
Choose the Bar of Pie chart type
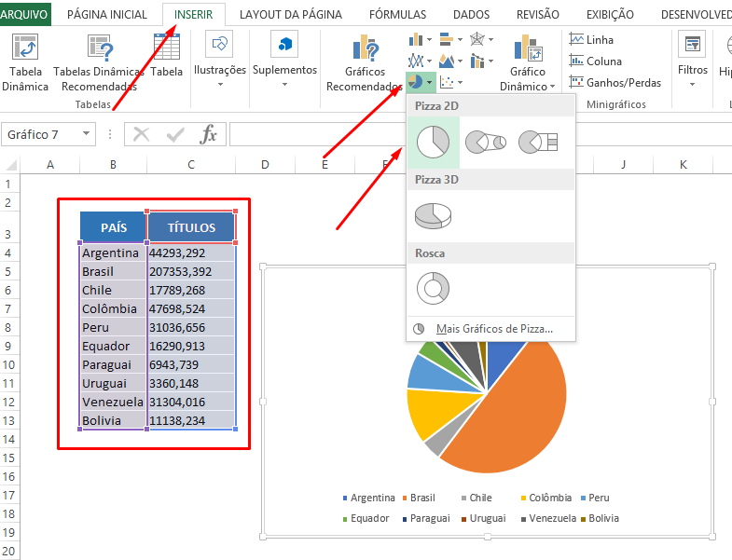click(x=537, y=143)
